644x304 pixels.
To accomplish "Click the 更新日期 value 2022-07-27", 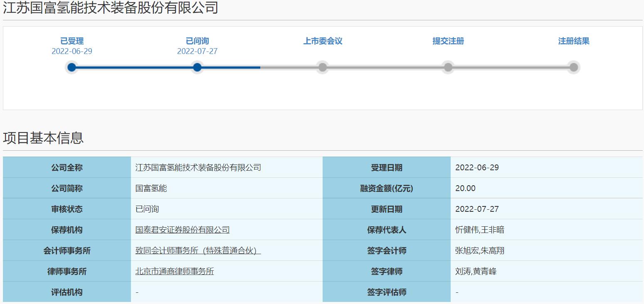I will point(476,209).
